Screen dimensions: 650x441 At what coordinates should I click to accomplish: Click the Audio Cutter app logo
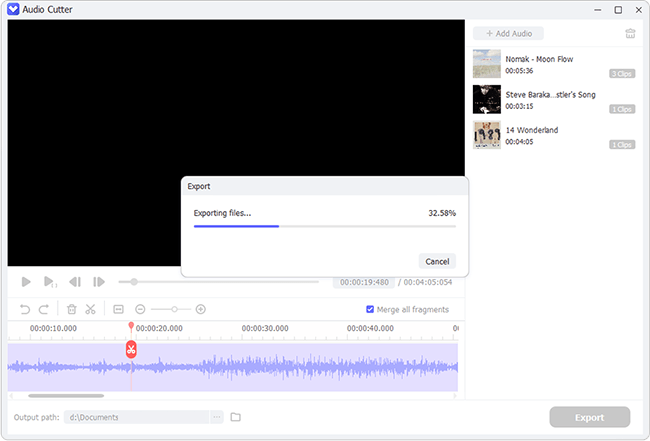13,9
